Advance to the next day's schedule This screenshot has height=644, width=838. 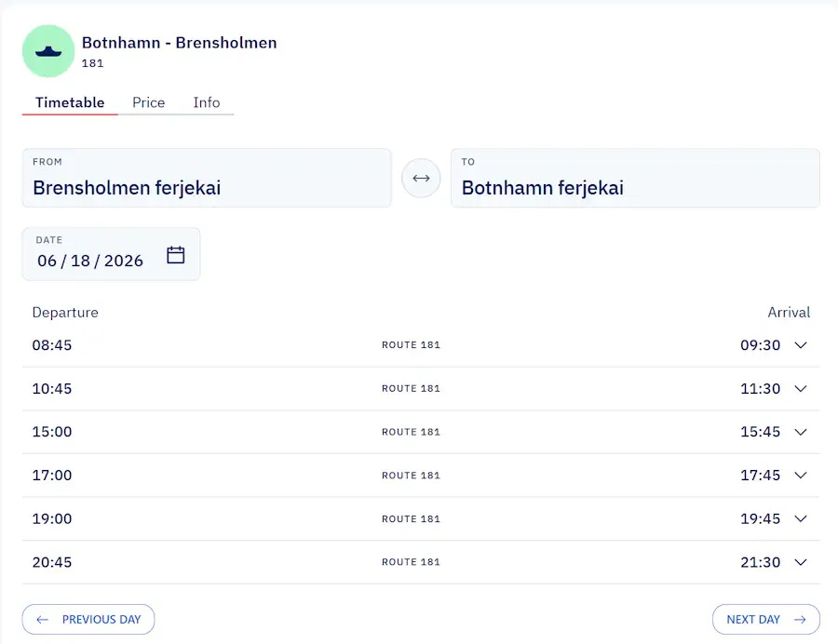765,619
